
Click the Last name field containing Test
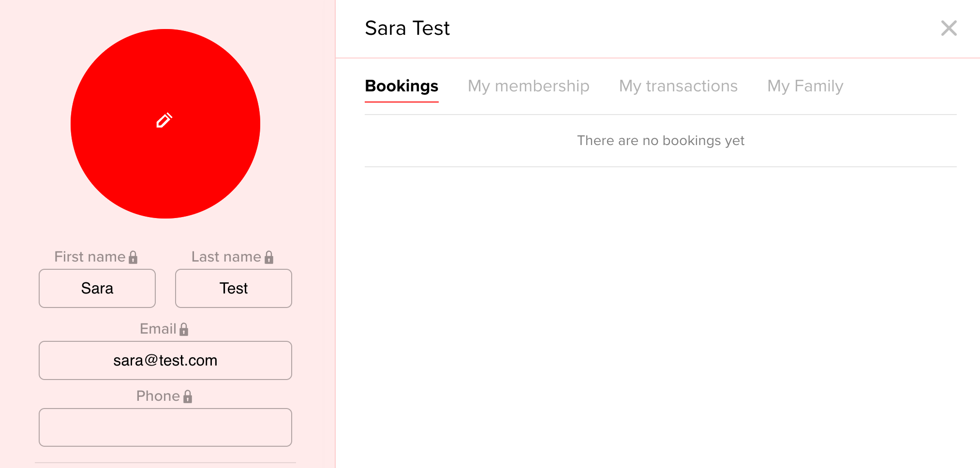click(234, 288)
